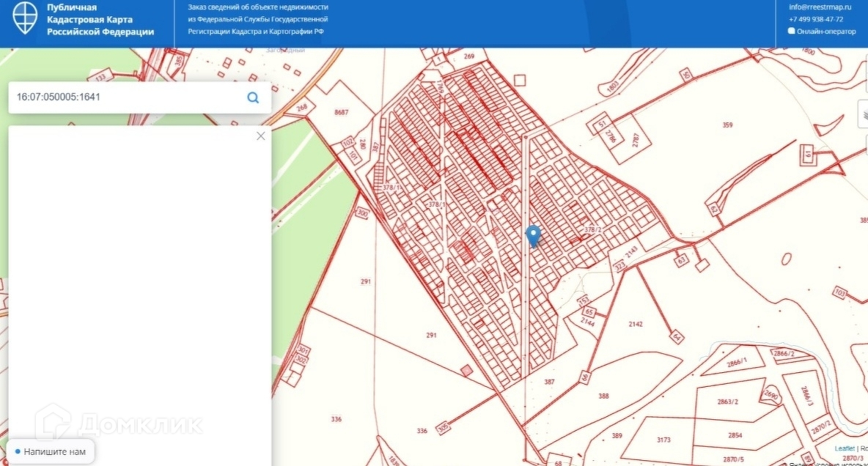Screen dimensions: 868x466
Task: Select parcel 2142 on the map
Action: (636, 325)
